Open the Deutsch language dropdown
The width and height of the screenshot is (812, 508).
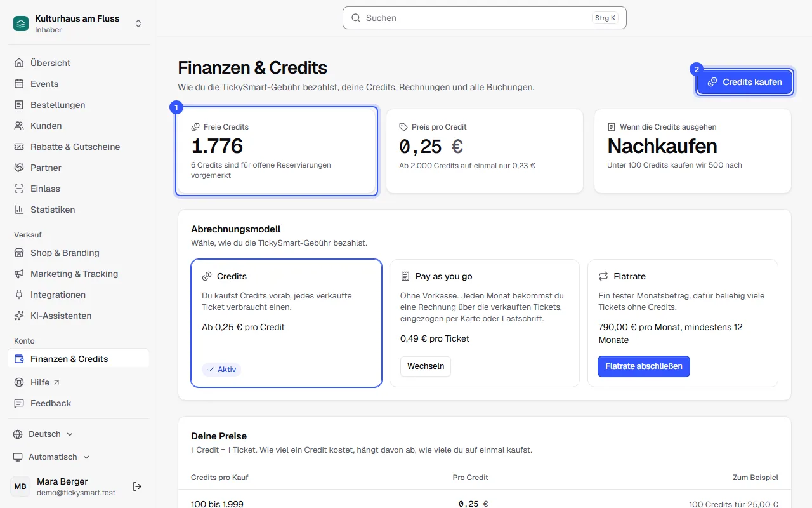coord(43,434)
